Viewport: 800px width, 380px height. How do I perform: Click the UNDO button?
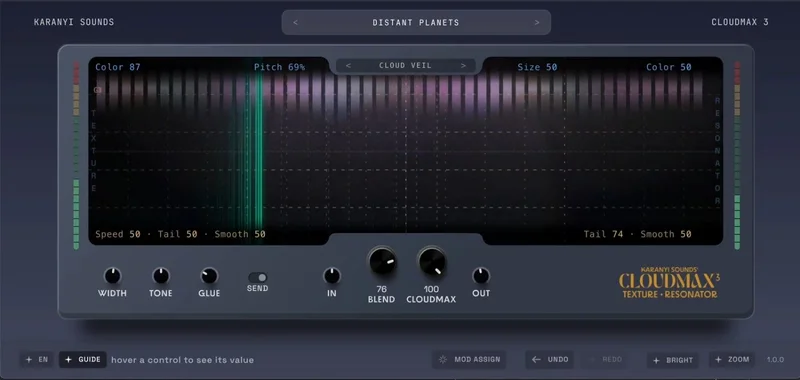click(550, 360)
